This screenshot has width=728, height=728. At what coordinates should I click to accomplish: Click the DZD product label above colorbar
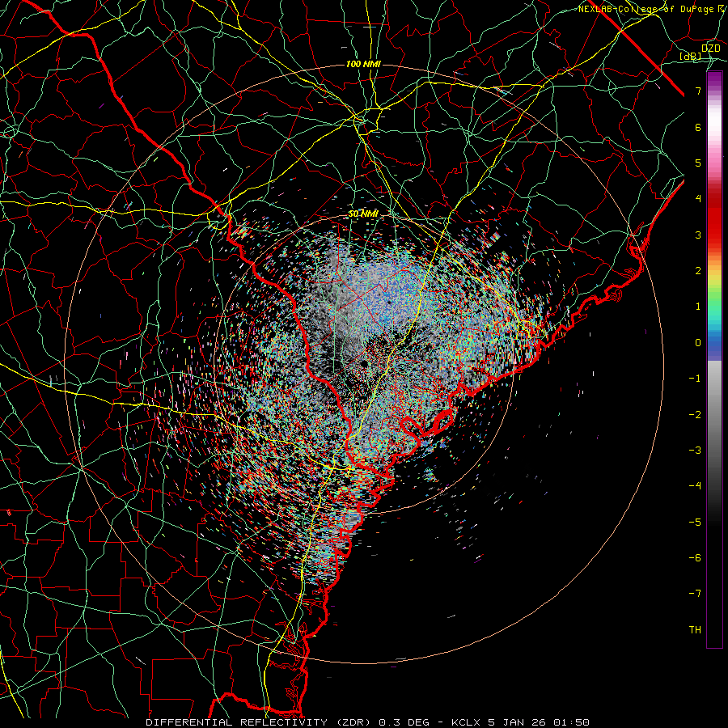tap(711, 49)
